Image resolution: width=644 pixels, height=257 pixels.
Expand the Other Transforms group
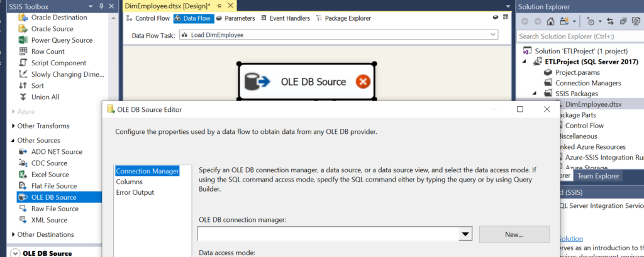tap(14, 126)
